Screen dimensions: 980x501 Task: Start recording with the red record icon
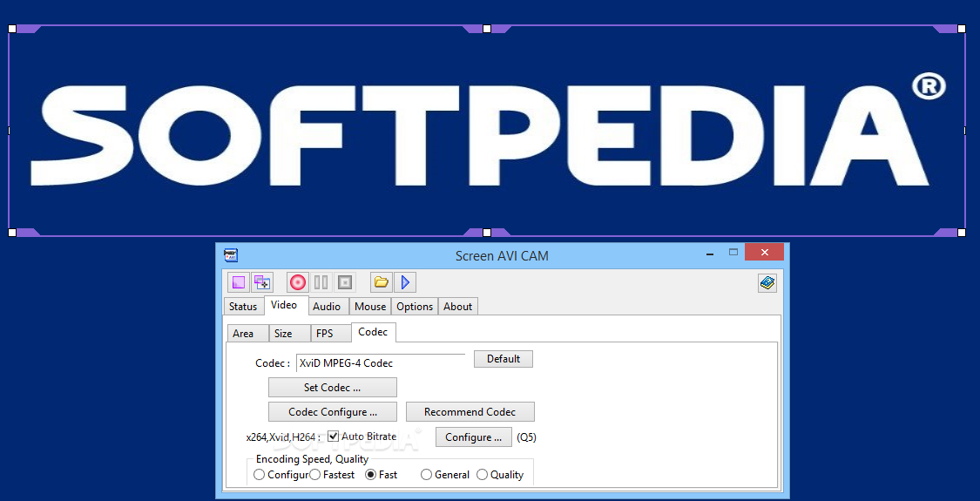[298, 282]
